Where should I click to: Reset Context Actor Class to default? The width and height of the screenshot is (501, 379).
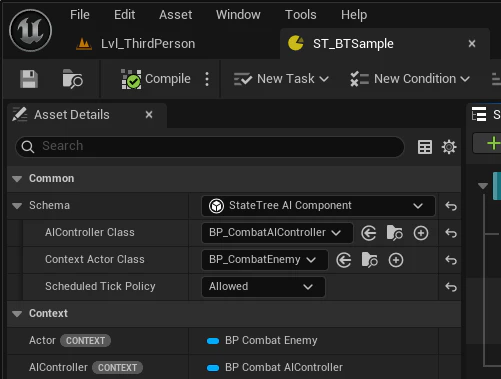click(x=451, y=260)
